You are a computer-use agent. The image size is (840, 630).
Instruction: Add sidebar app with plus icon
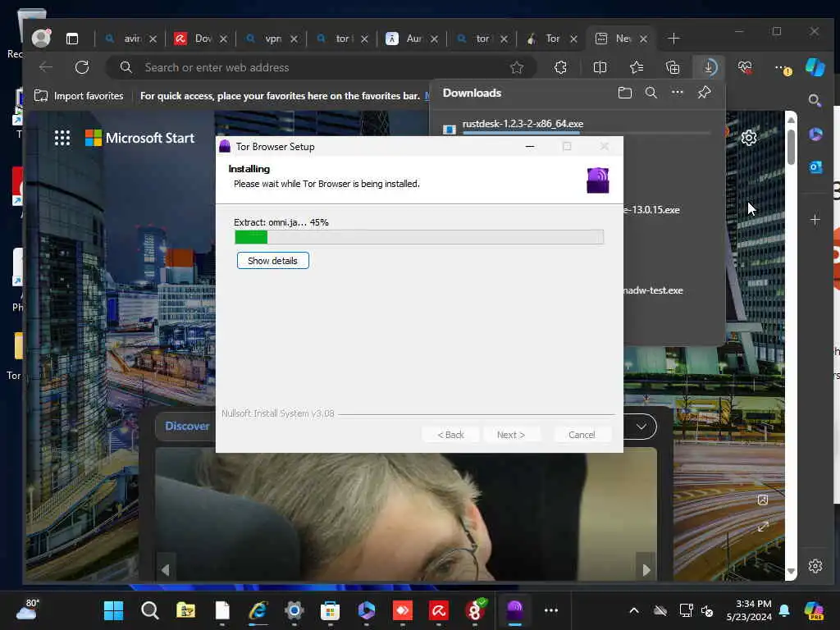pos(815,220)
